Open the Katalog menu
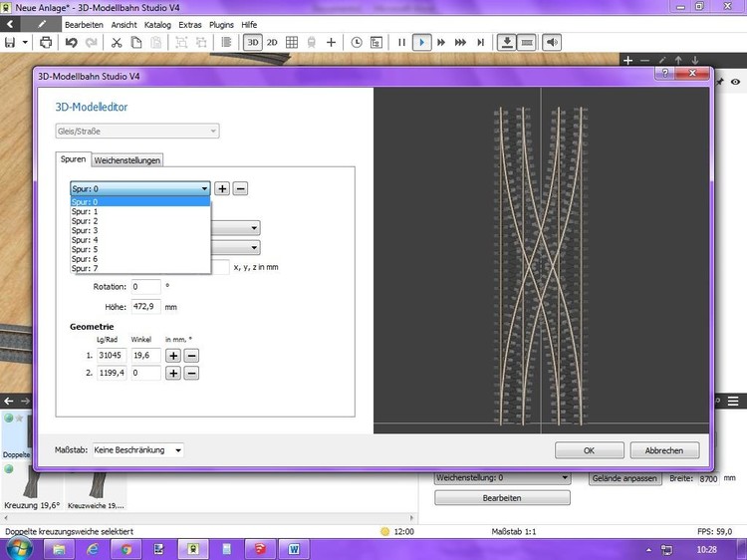The width and height of the screenshot is (747, 560). pos(157,25)
